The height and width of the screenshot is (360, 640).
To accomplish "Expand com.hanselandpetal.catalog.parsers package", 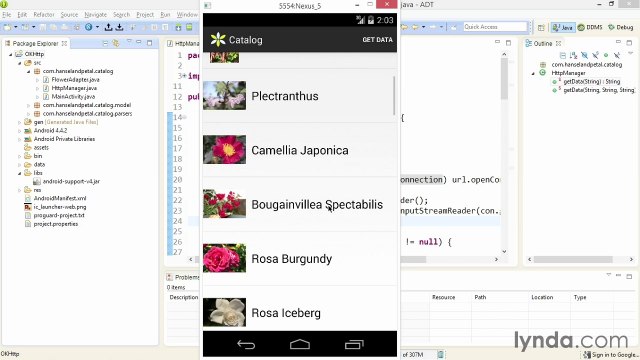I will pos(29,114).
